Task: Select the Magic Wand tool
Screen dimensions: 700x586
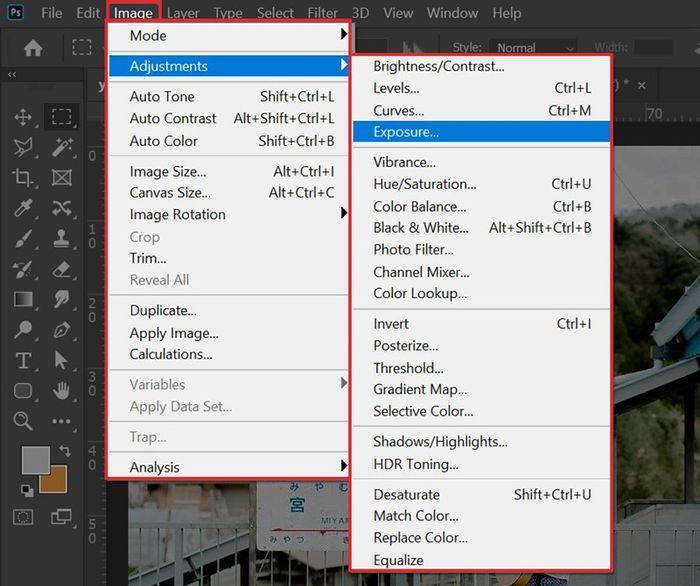Action: [x=62, y=147]
